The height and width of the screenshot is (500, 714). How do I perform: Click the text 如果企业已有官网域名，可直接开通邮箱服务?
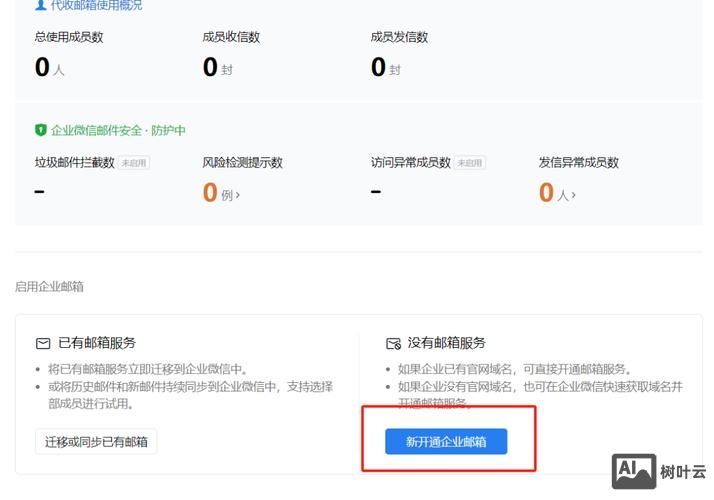point(515,369)
